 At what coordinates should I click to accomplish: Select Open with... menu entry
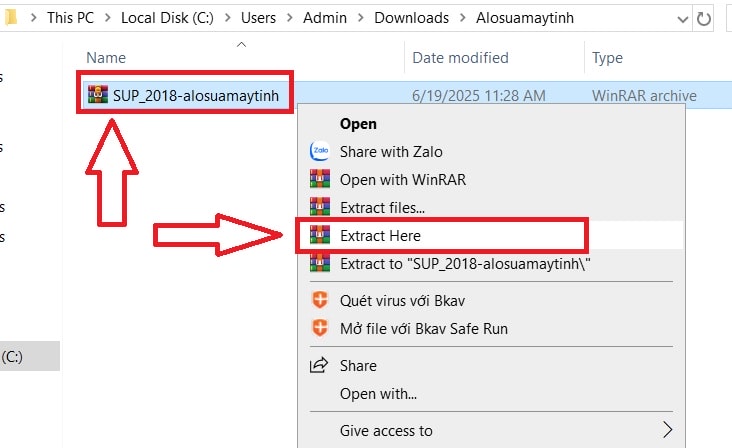click(378, 394)
